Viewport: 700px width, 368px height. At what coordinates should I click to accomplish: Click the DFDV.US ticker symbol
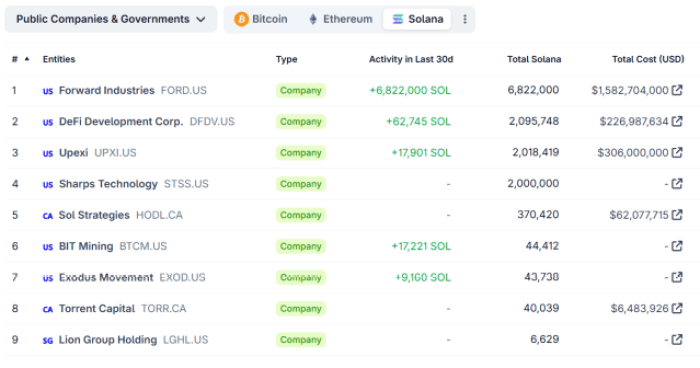(x=212, y=121)
